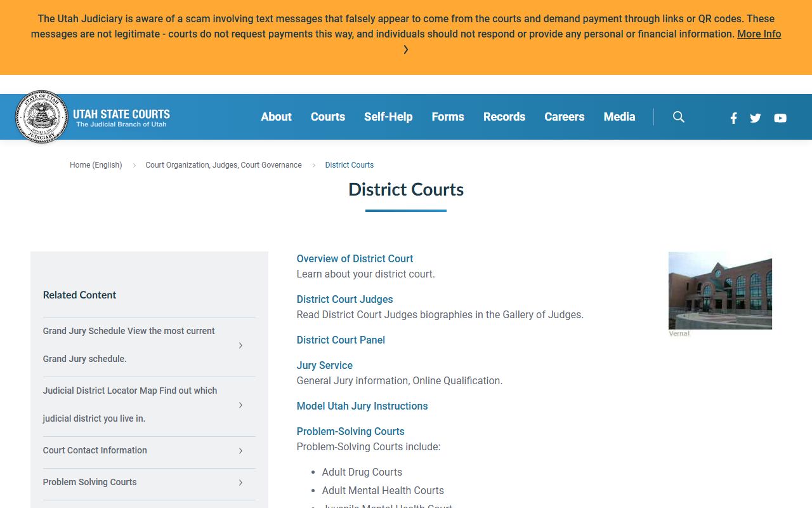This screenshot has height=508, width=812.
Task: Open the Twitter icon in header
Action: click(x=755, y=117)
